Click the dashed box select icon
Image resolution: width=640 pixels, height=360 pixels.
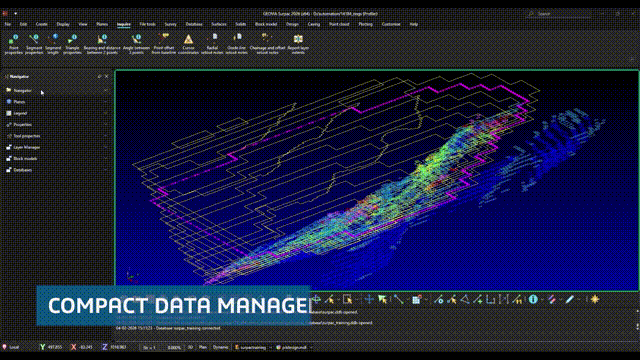[x=348, y=300]
